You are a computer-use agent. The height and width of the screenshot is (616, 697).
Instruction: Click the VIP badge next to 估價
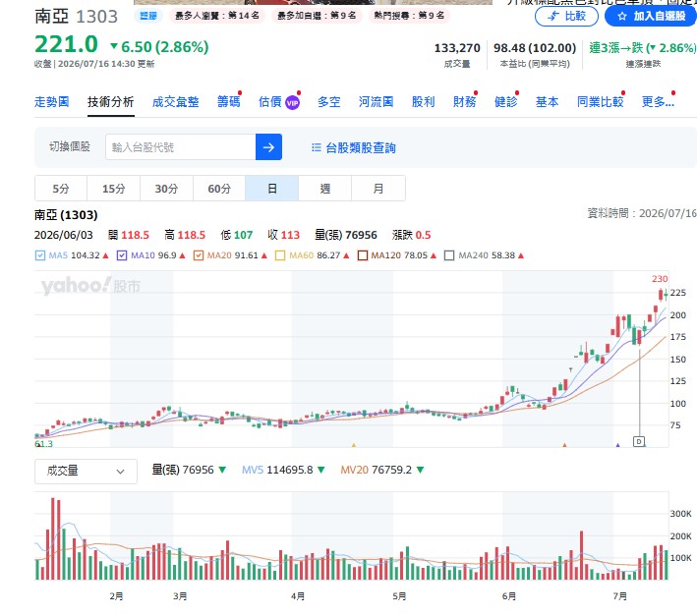pyautogui.click(x=292, y=103)
